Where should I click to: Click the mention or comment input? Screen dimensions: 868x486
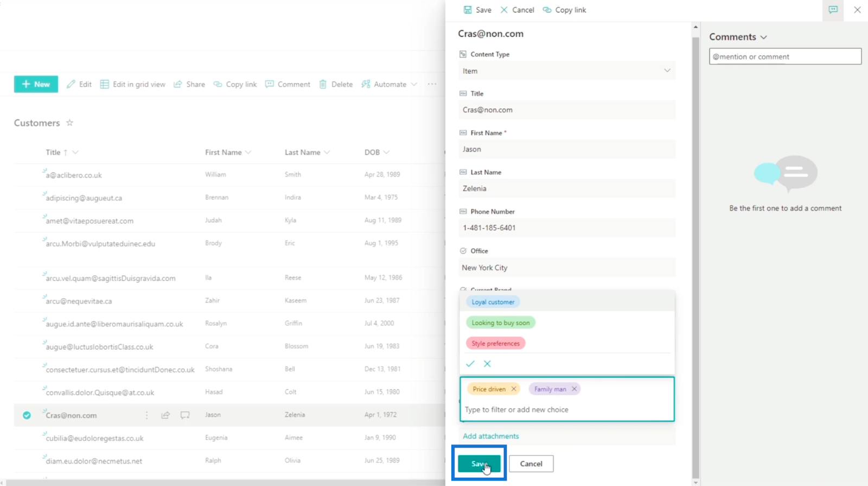[785, 56]
